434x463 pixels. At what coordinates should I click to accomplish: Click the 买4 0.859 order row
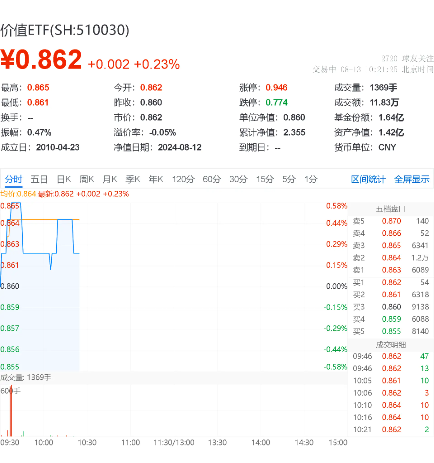pos(391,319)
